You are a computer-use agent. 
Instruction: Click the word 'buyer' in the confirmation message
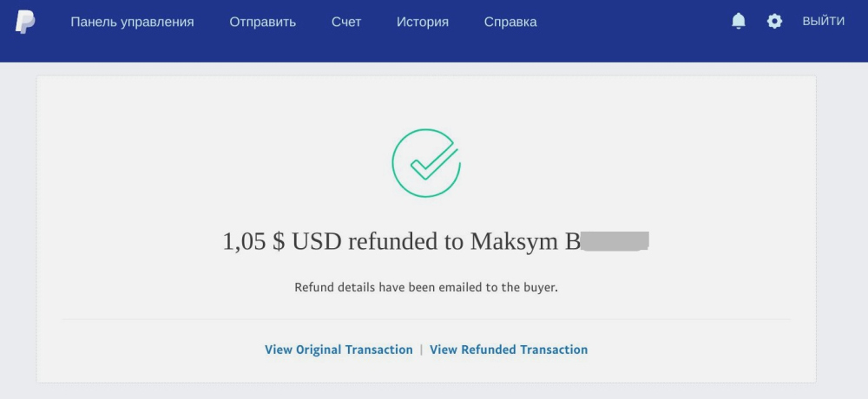pos(537,287)
